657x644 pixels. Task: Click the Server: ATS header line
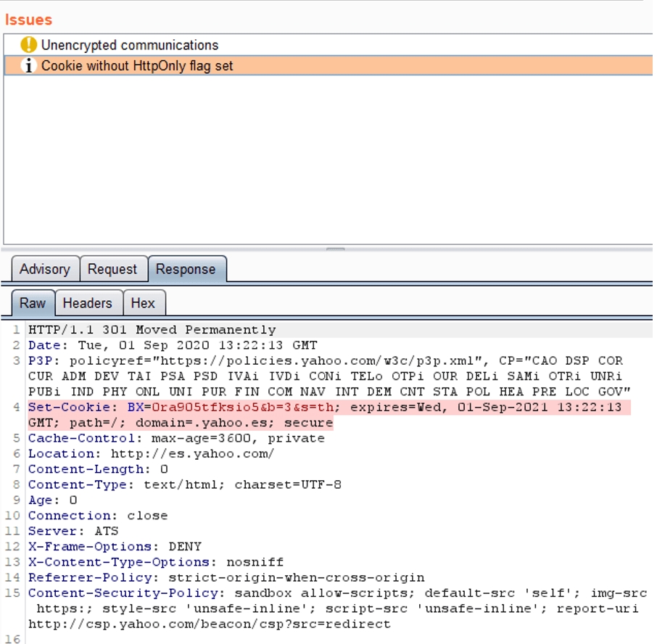(x=73, y=532)
